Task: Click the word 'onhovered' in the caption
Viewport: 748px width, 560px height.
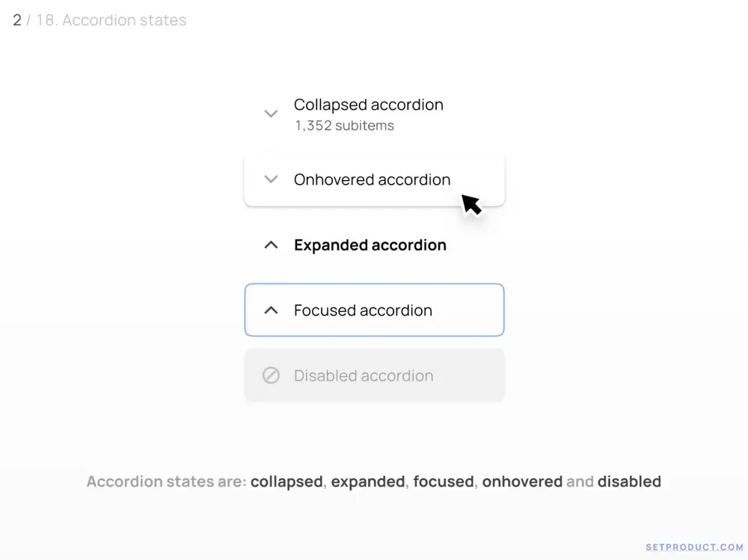Action: point(522,481)
